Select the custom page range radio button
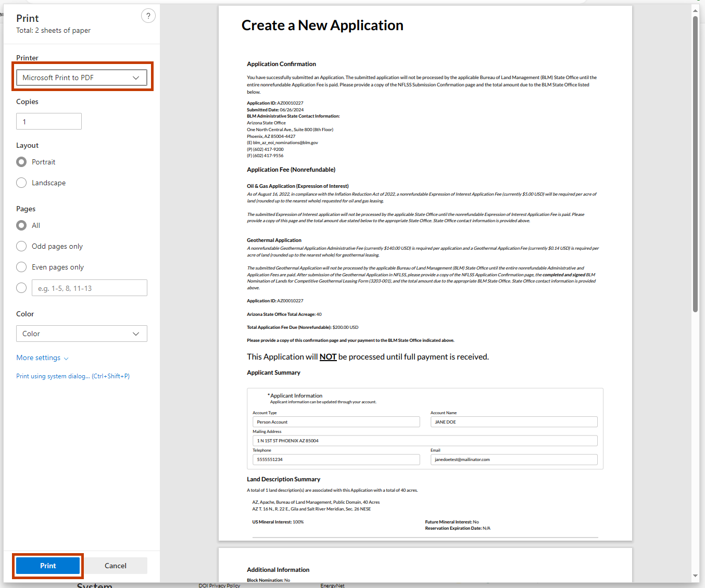The width and height of the screenshot is (705, 588). point(21,288)
